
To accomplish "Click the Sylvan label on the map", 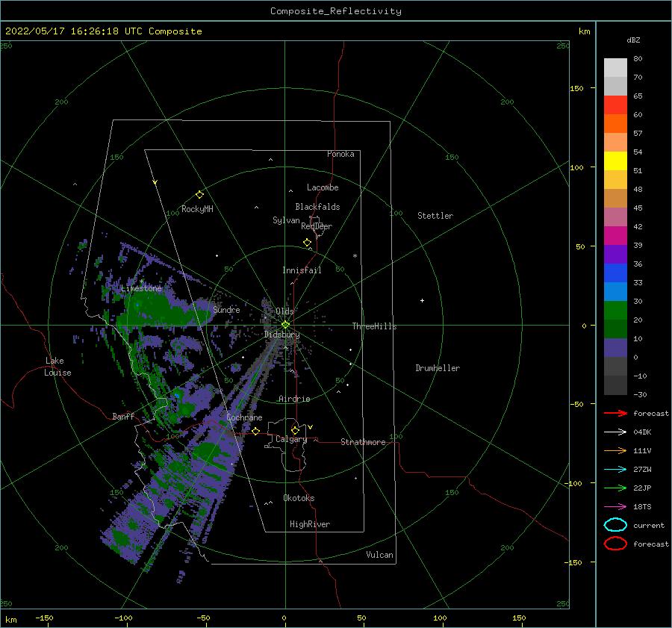I will tap(286, 220).
